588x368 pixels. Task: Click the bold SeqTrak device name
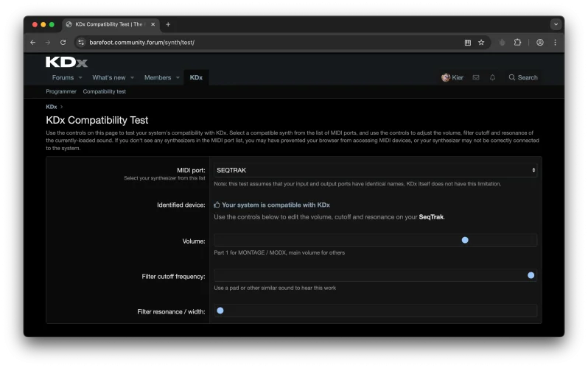pos(431,217)
